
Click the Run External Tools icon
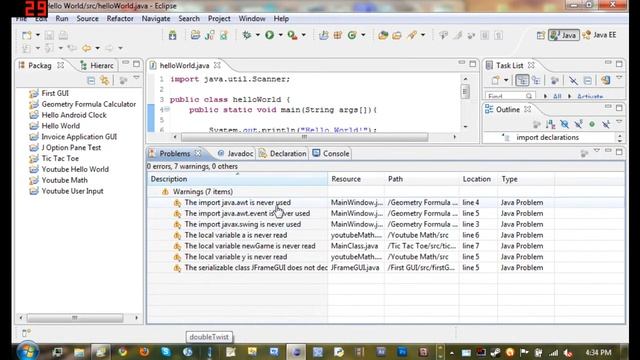pyautogui.click(x=292, y=36)
